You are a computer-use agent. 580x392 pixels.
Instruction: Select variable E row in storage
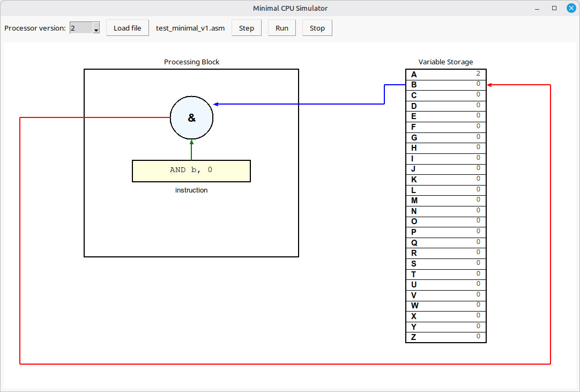(x=446, y=116)
